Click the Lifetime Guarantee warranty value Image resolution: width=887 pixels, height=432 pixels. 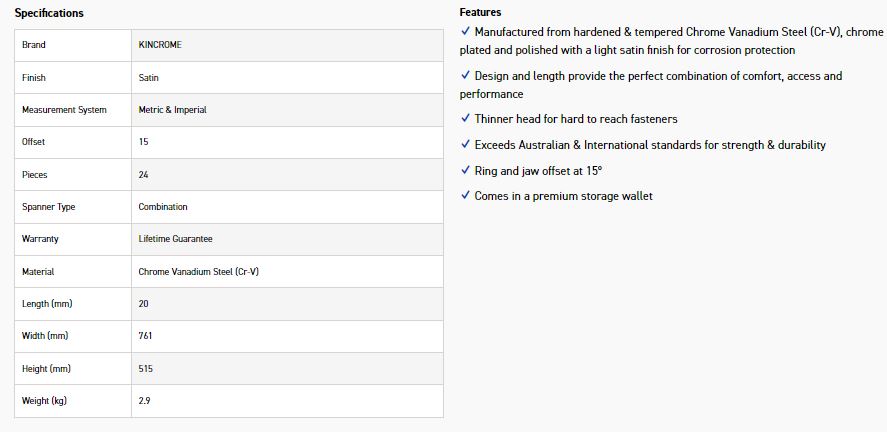[x=175, y=239]
